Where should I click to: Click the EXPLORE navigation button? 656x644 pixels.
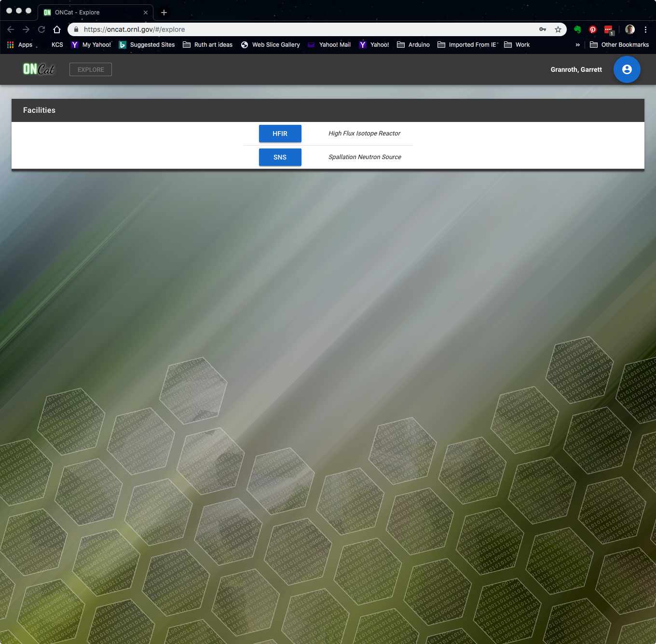point(91,69)
